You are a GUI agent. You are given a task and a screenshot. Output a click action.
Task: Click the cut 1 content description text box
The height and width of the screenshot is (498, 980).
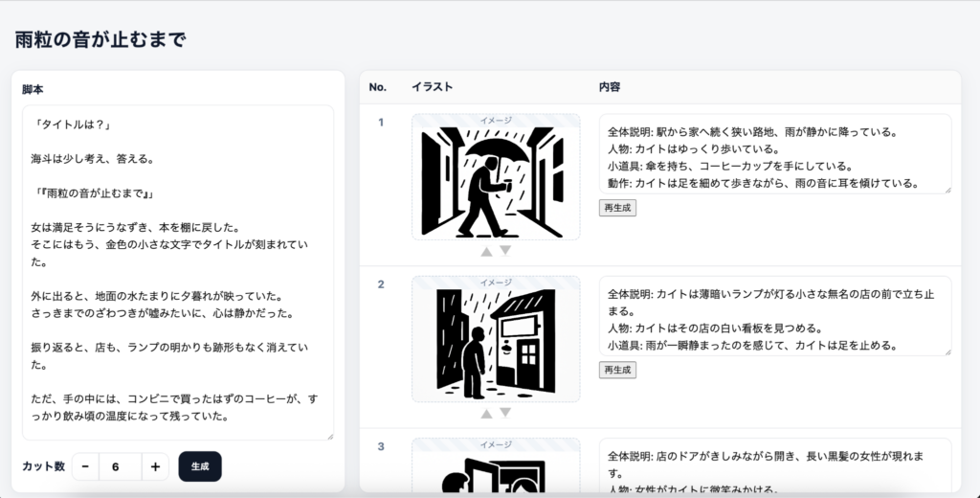(x=773, y=154)
